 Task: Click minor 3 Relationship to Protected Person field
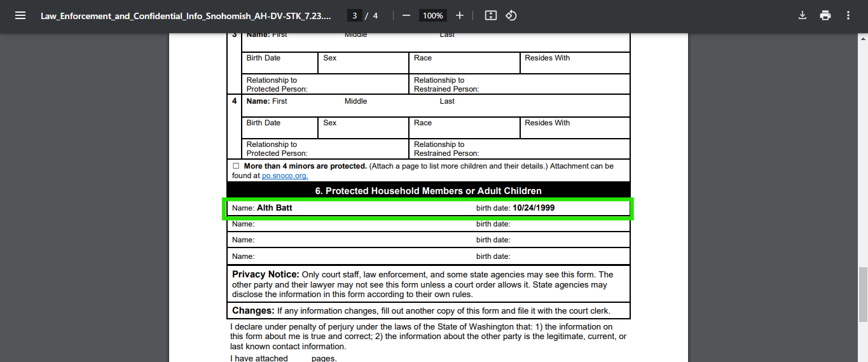pyautogui.click(x=325, y=85)
